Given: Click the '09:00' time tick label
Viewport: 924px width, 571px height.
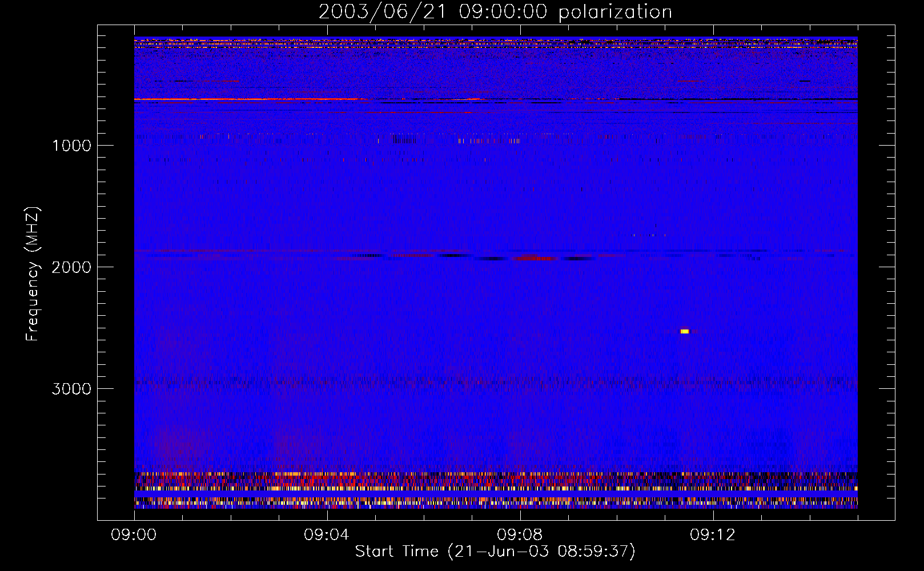Looking at the screenshot, I should [134, 535].
